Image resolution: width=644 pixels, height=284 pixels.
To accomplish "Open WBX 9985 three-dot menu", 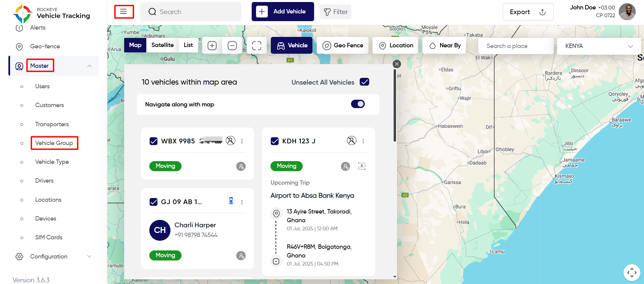I will (242, 141).
